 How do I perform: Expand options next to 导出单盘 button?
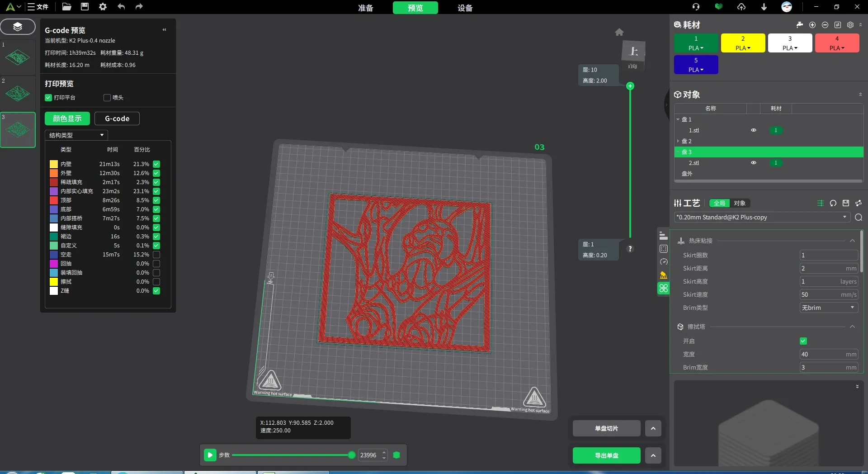(653, 455)
